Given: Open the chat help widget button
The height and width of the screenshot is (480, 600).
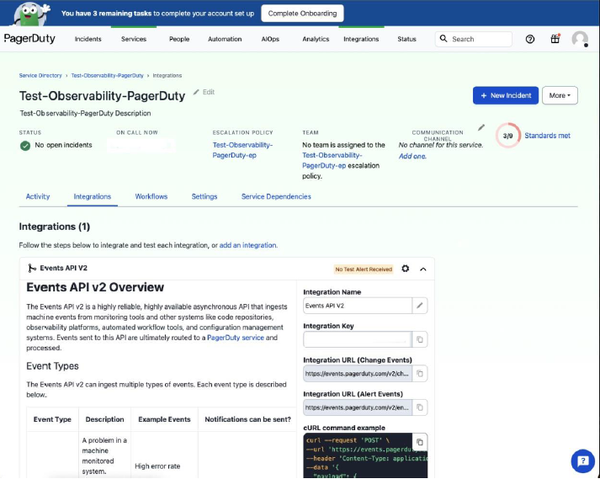Looking at the screenshot, I should click(582, 461).
